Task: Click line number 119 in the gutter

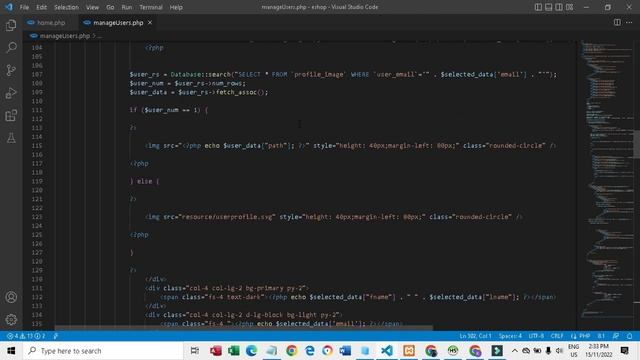Action: (x=37, y=181)
